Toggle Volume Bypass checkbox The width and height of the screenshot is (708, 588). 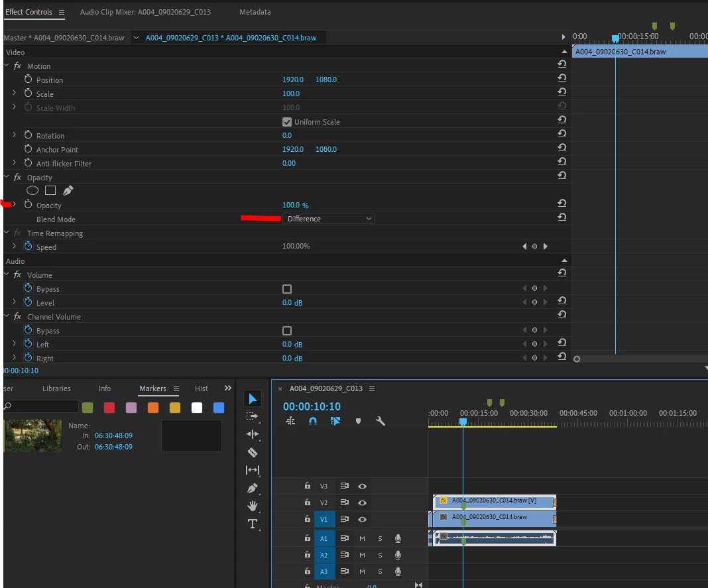(x=287, y=289)
